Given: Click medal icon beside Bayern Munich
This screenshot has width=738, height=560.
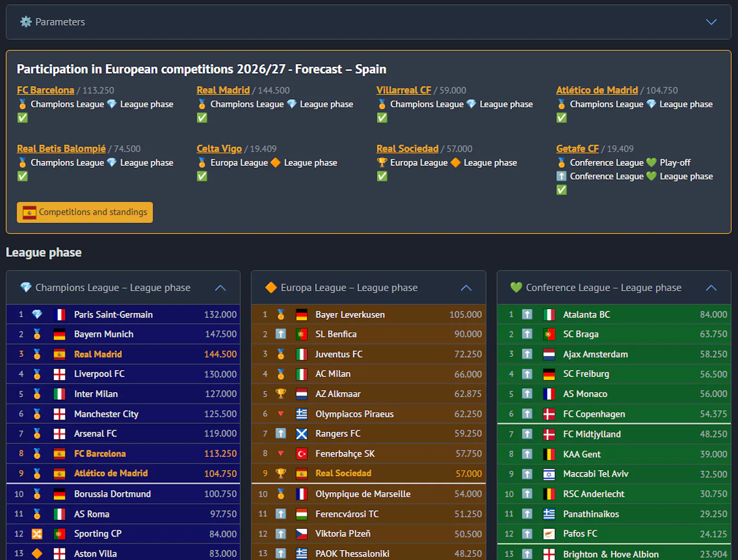Looking at the screenshot, I should 37,334.
